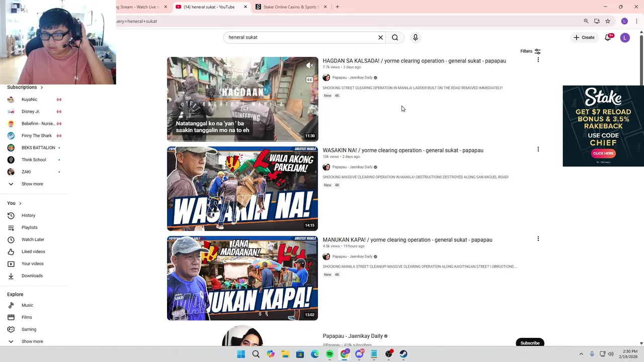Image resolution: width=644 pixels, height=362 pixels.
Task: Start voice search with microphone icon
Action: [415, 37]
